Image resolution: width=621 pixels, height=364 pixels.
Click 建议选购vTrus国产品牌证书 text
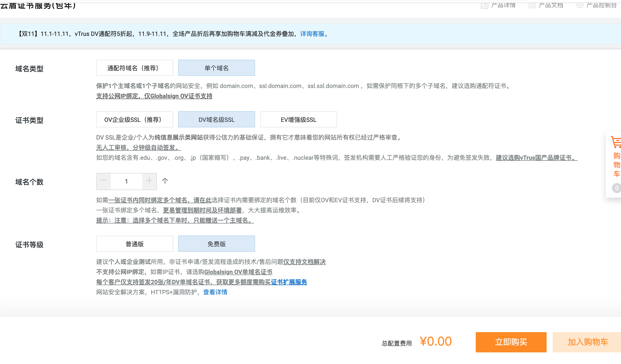[x=537, y=158]
